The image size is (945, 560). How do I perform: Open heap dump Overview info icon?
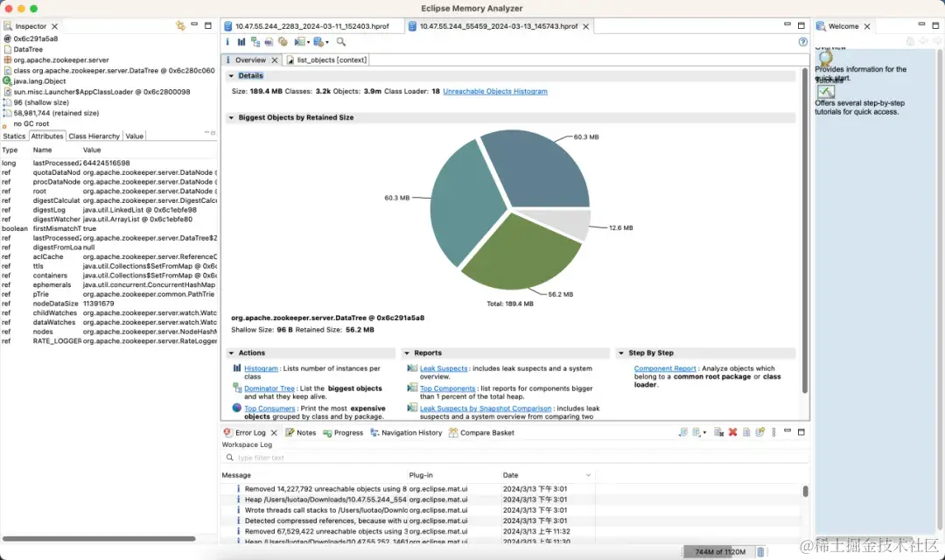(227, 42)
